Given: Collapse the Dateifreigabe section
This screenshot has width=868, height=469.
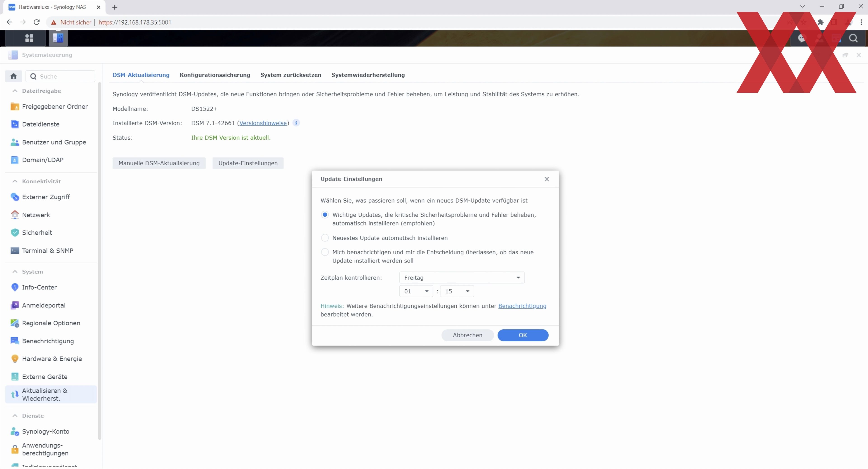Looking at the screenshot, I should click(x=15, y=91).
